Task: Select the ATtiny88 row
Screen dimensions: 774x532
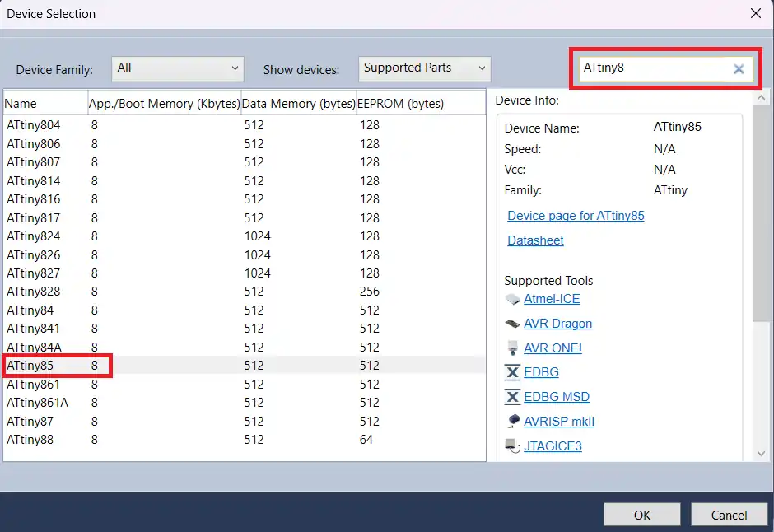Action: pos(245,440)
